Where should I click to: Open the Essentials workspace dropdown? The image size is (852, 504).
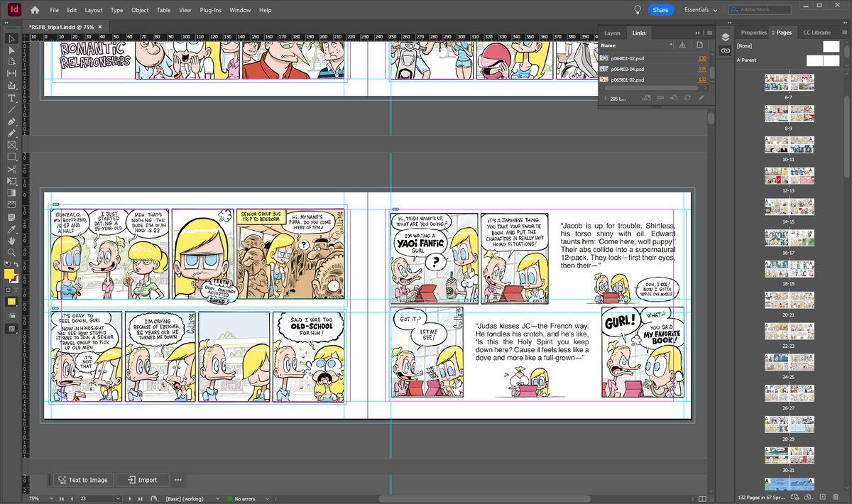(700, 10)
